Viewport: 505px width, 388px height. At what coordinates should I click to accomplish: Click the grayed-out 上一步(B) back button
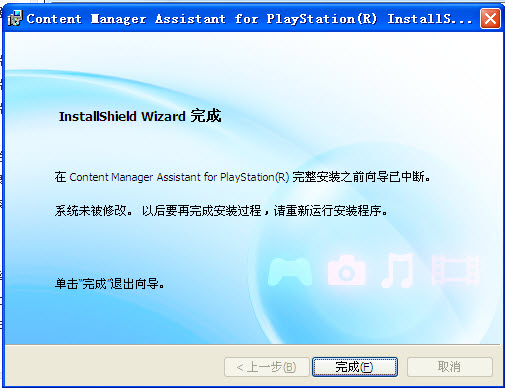(266, 367)
